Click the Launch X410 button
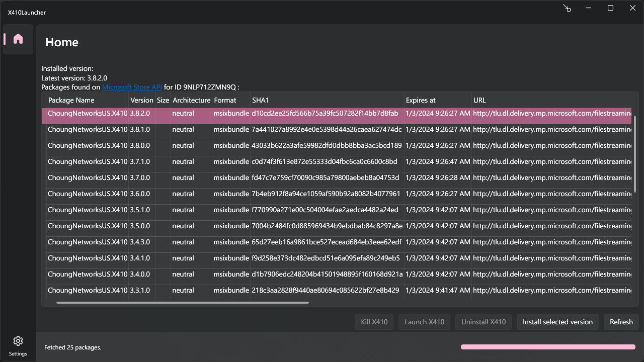 (x=425, y=322)
